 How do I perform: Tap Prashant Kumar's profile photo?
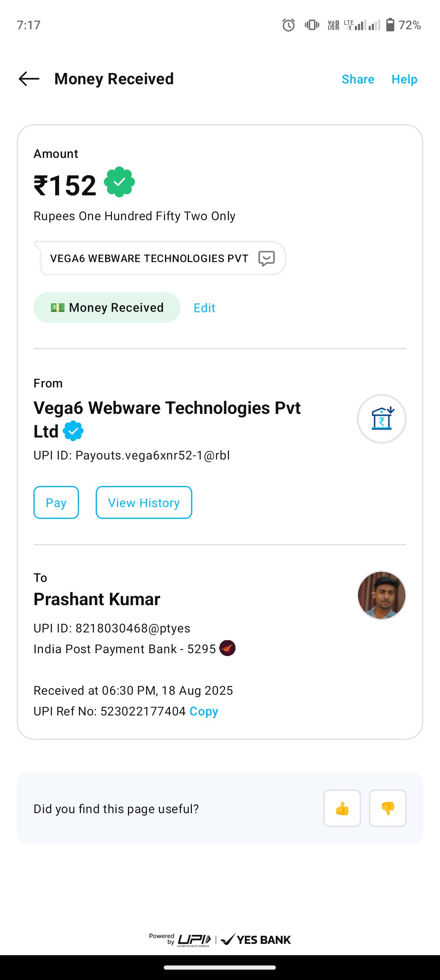(x=381, y=595)
